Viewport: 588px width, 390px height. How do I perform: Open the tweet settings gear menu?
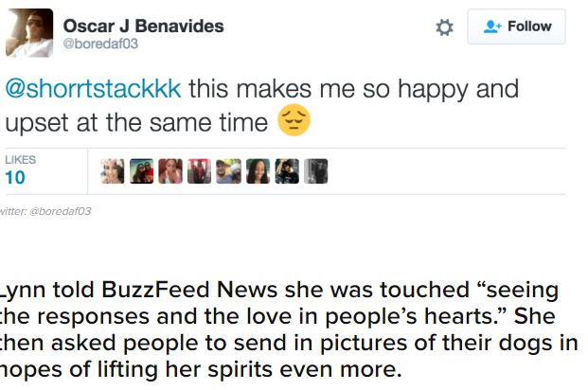click(x=444, y=28)
